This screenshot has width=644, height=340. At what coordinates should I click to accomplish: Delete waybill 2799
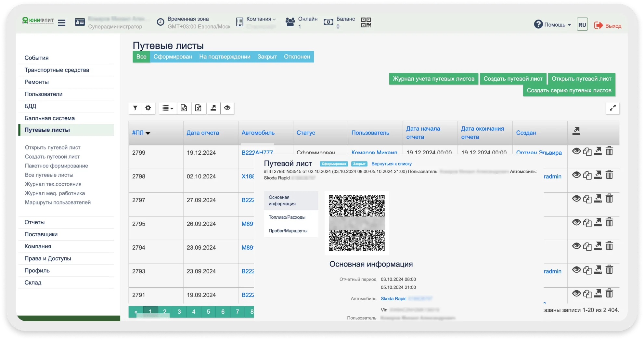point(609,151)
